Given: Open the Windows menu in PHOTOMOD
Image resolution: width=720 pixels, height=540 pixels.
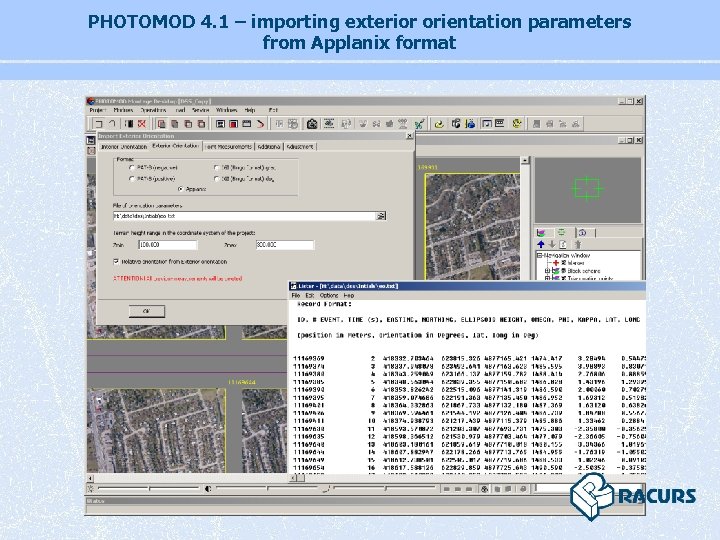Looking at the screenshot, I should [226, 110].
